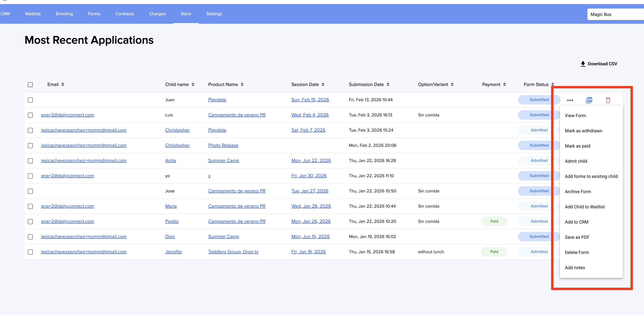This screenshot has width=644, height=315.
Task: Sort by Session Date column arrows
Action: (323, 85)
